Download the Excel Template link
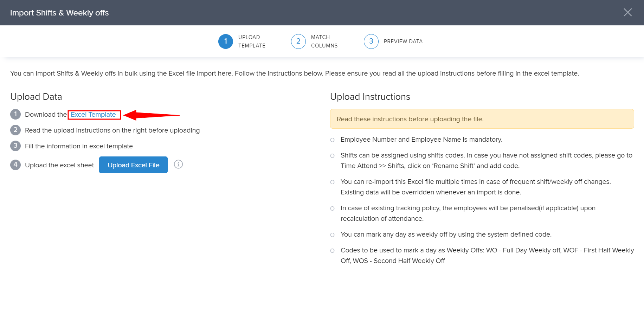 93,115
